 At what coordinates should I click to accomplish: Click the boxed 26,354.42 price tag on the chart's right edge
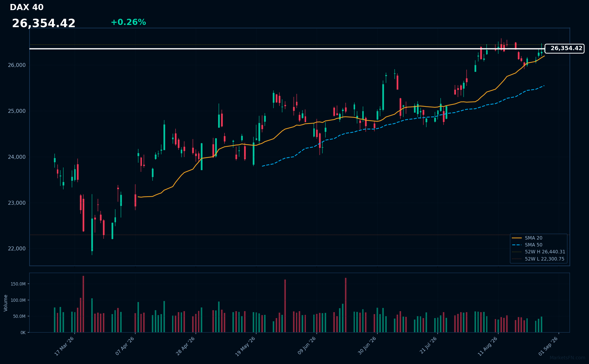(565, 48)
